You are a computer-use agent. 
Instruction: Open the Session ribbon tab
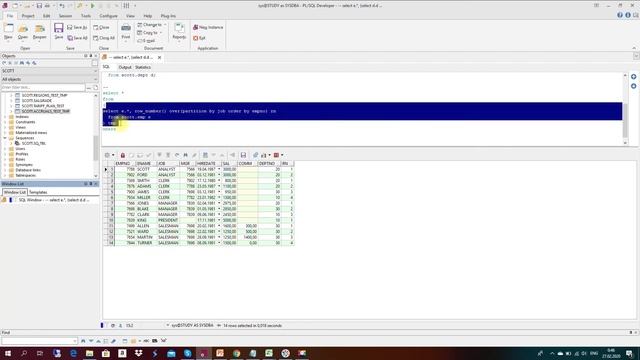[x=65, y=16]
